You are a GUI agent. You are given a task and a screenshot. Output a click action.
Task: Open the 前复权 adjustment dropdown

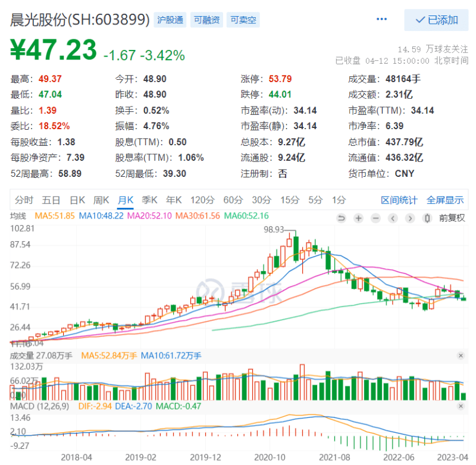point(452,219)
